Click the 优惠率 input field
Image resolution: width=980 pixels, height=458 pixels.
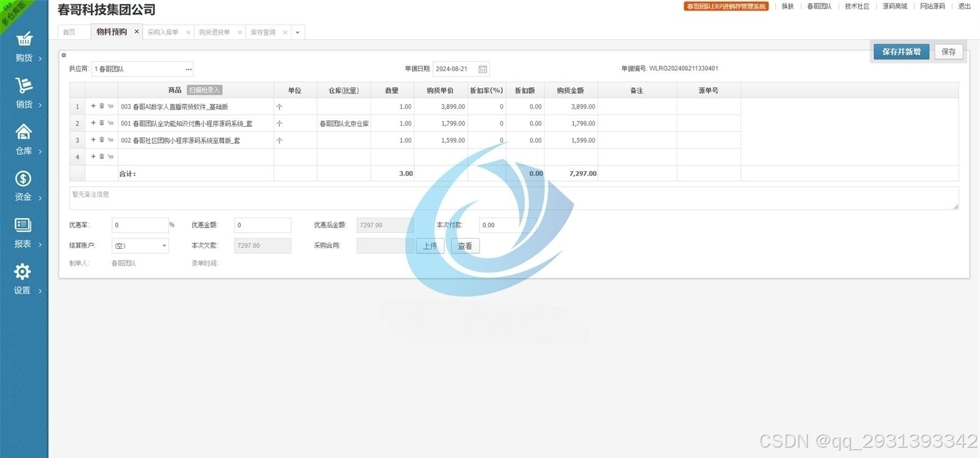click(x=140, y=225)
